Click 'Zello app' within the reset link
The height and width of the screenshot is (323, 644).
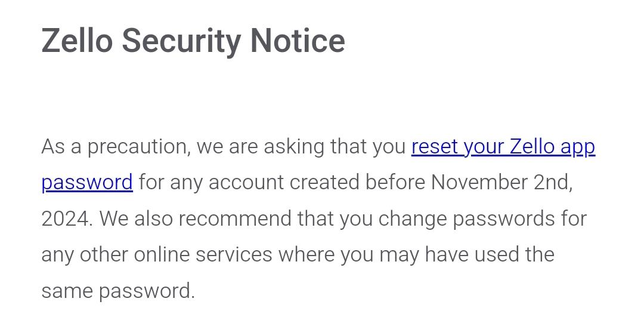pyautogui.click(x=552, y=147)
